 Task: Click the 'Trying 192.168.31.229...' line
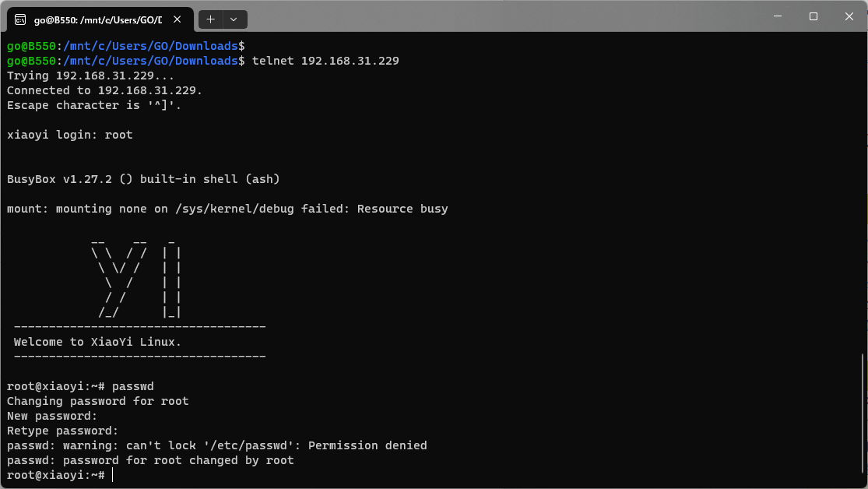[90, 76]
